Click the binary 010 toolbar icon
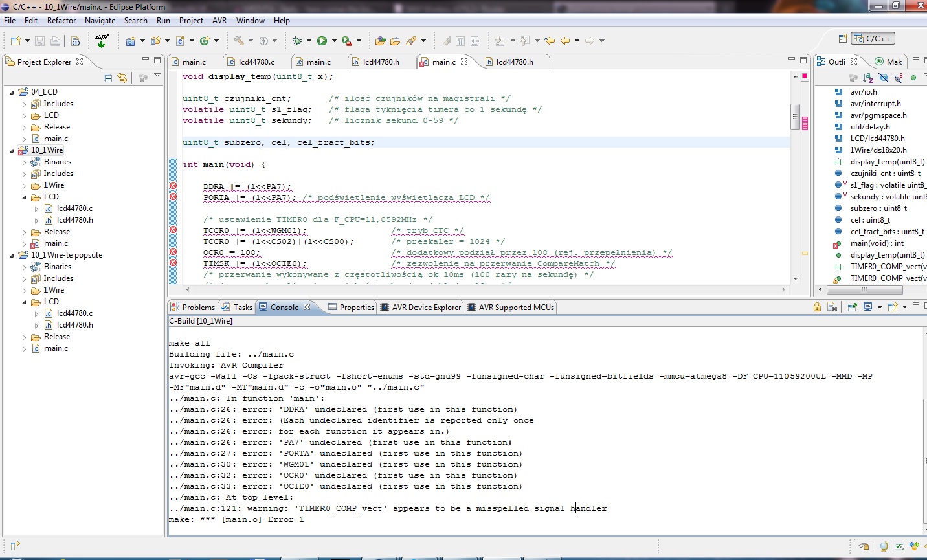 pos(75,41)
